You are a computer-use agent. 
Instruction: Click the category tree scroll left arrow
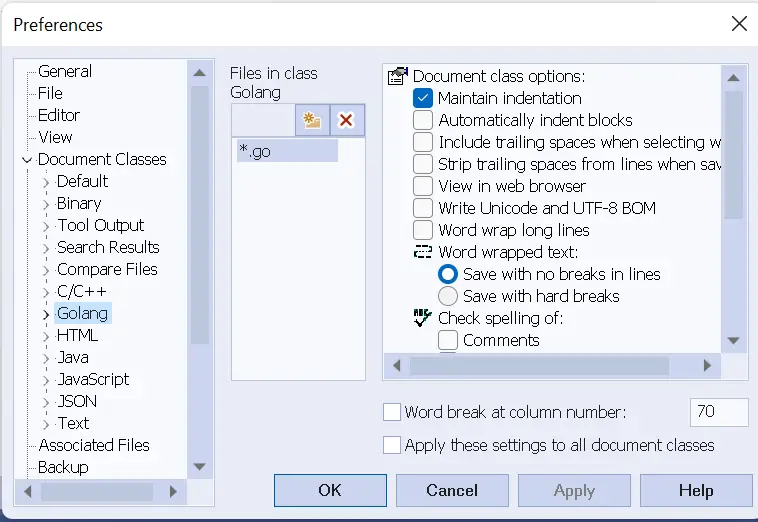point(28,492)
